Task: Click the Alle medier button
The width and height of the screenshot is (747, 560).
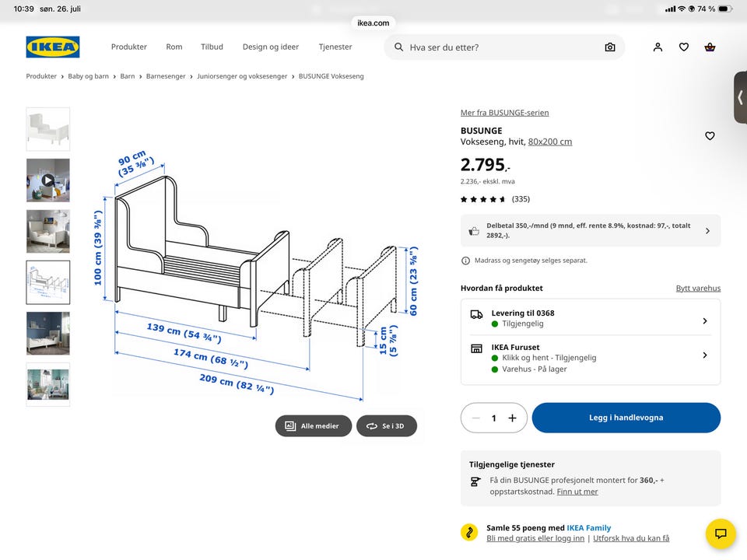Action: click(x=314, y=426)
